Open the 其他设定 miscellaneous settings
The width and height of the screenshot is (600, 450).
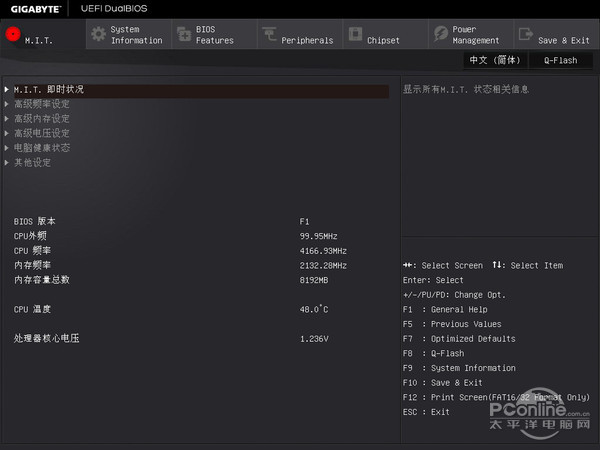(x=32, y=162)
